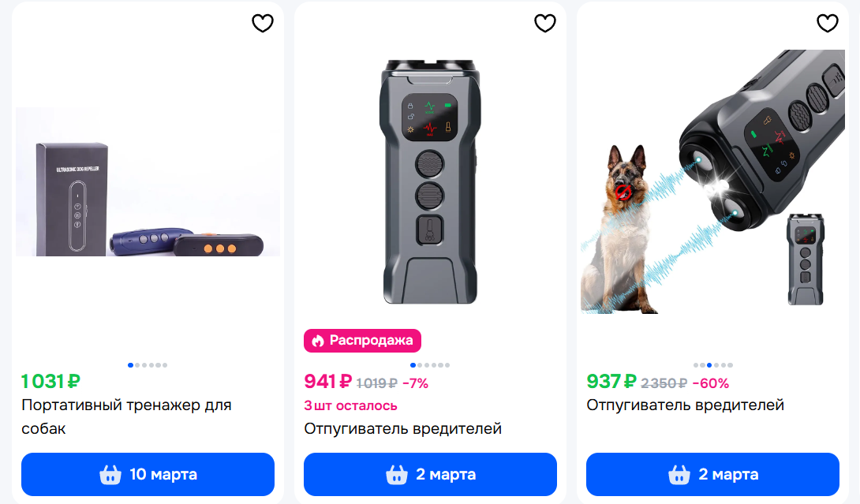This screenshot has height=504, width=860.
Task: Open photo of boxed ultrasonic dog repeller
Action: pyautogui.click(x=148, y=181)
